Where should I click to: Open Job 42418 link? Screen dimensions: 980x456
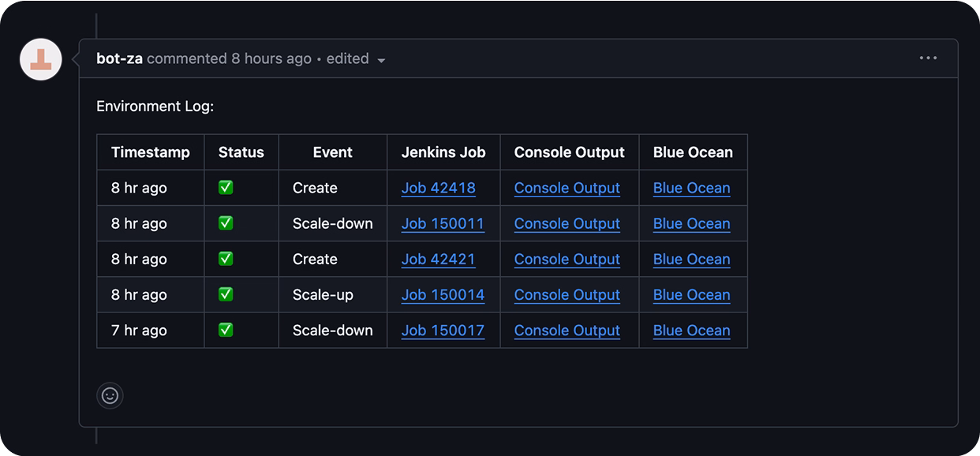pyautogui.click(x=439, y=188)
